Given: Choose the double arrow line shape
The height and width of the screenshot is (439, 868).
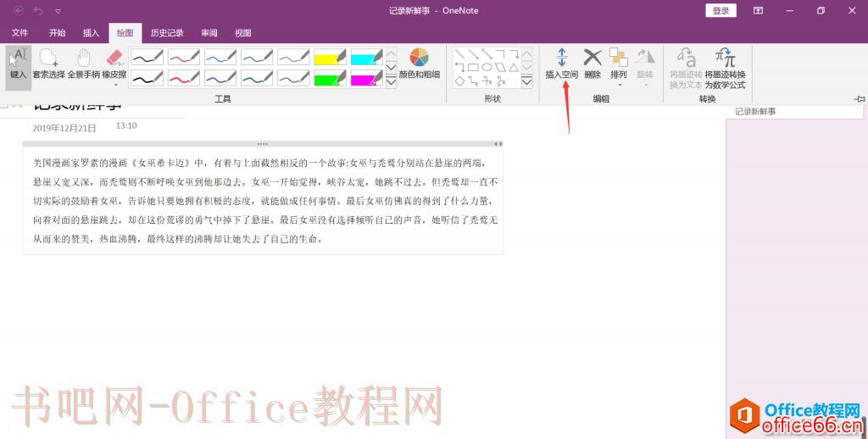Looking at the screenshot, I should tap(487, 53).
